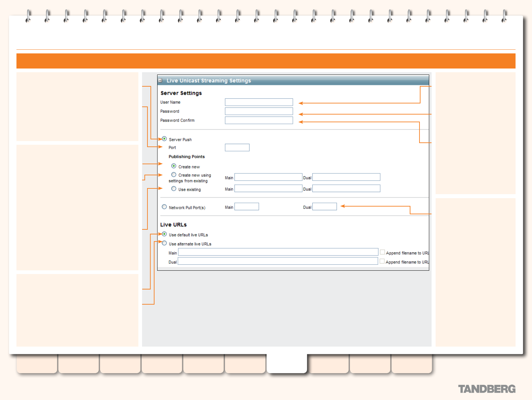
Task: Click the Password Confirm field
Action: pyautogui.click(x=259, y=120)
